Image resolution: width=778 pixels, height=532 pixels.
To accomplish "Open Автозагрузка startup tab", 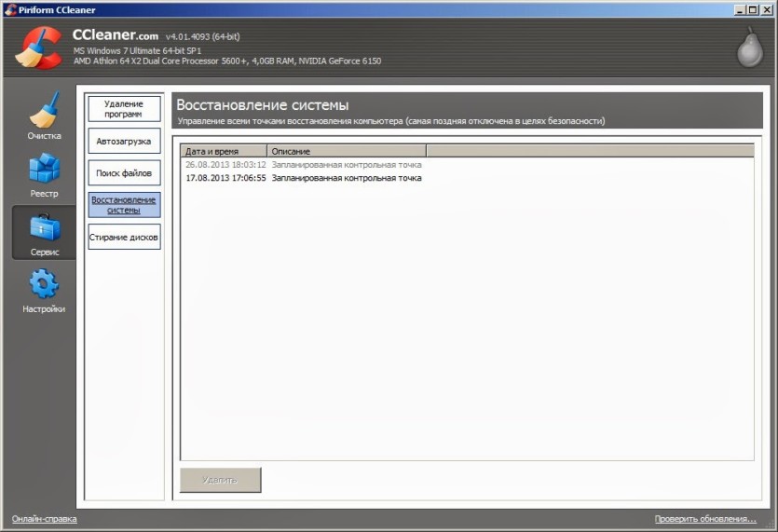I will [124, 141].
